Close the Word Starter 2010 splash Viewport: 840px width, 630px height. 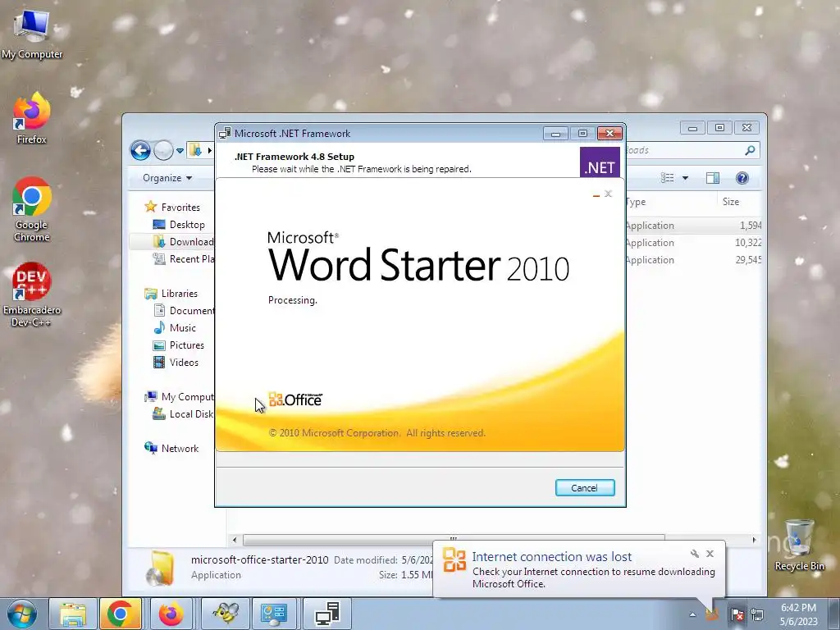point(608,194)
